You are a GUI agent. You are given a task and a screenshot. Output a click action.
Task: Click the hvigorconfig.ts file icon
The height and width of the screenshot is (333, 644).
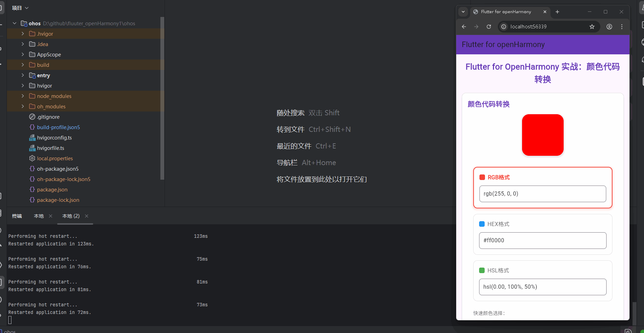32,137
